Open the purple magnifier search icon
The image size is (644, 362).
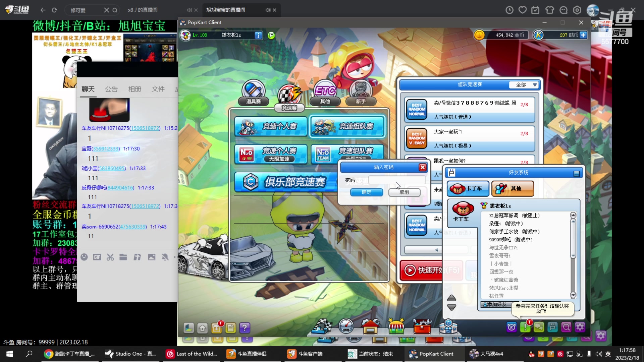pyautogui.click(x=566, y=327)
